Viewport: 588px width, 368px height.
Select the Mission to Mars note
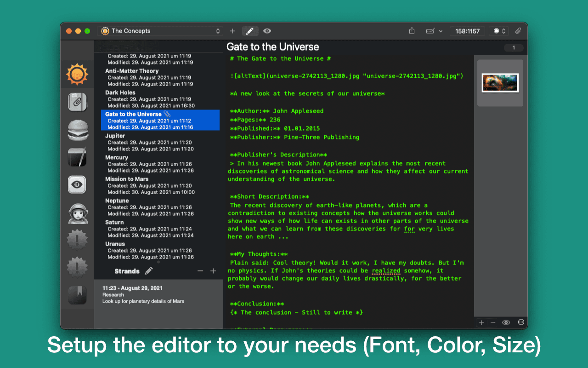click(127, 179)
